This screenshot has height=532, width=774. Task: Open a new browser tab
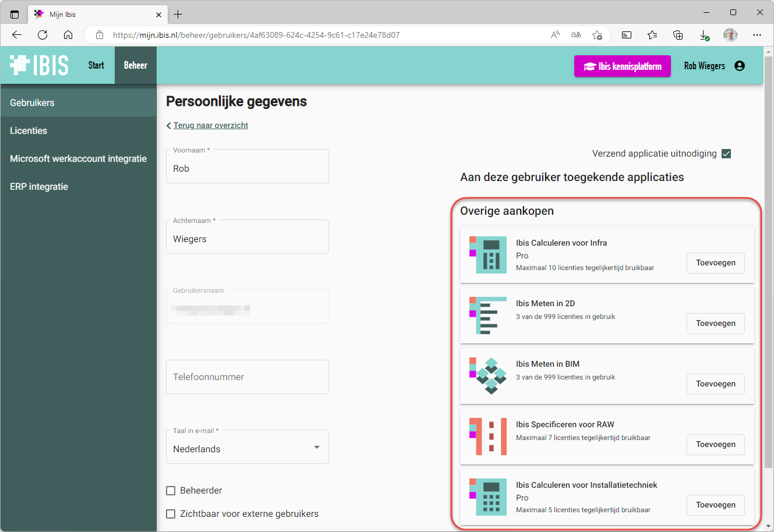coord(178,14)
